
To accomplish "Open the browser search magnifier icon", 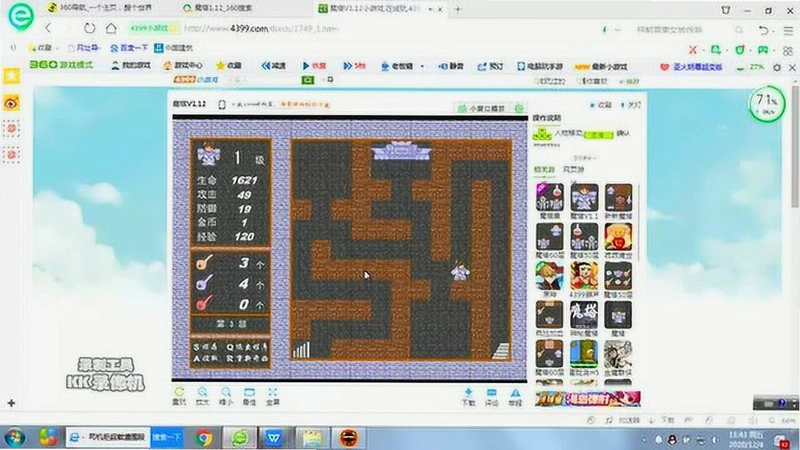I will 738,30.
